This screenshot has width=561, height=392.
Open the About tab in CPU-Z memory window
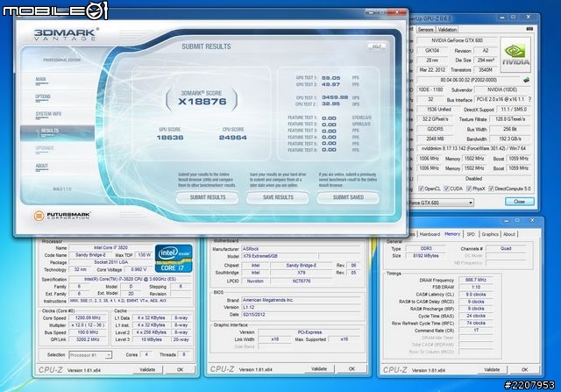point(509,234)
